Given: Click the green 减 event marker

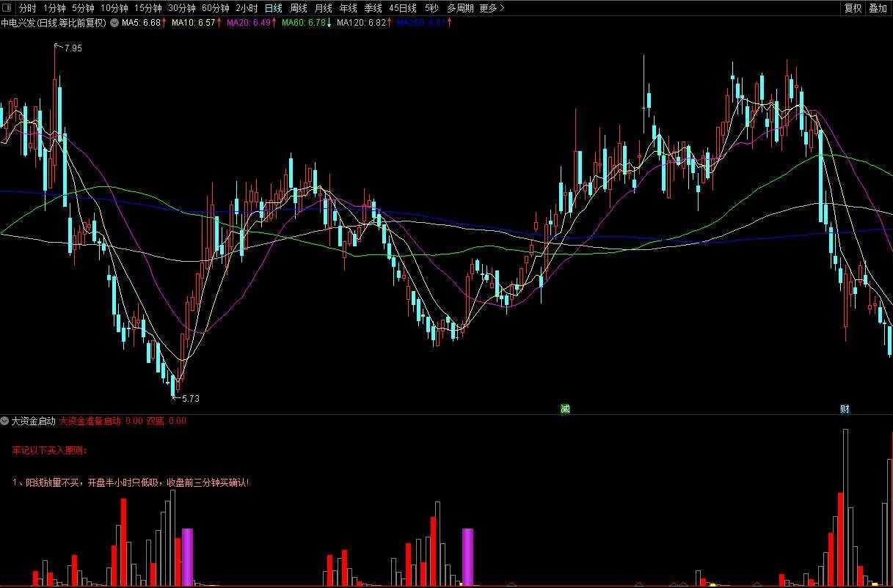Looking at the screenshot, I should [x=565, y=408].
